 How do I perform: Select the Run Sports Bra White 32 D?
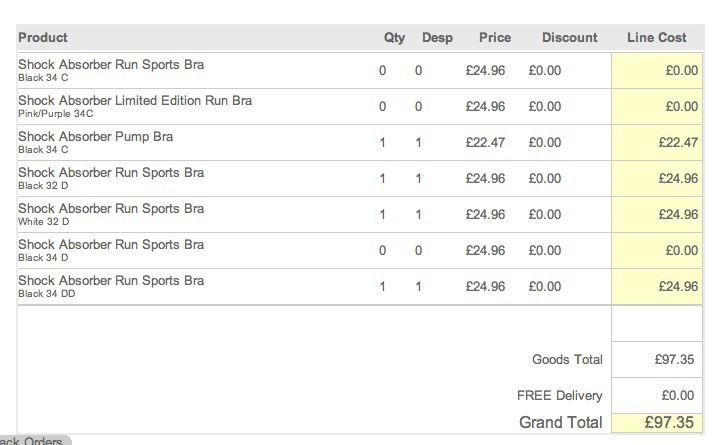111,209
